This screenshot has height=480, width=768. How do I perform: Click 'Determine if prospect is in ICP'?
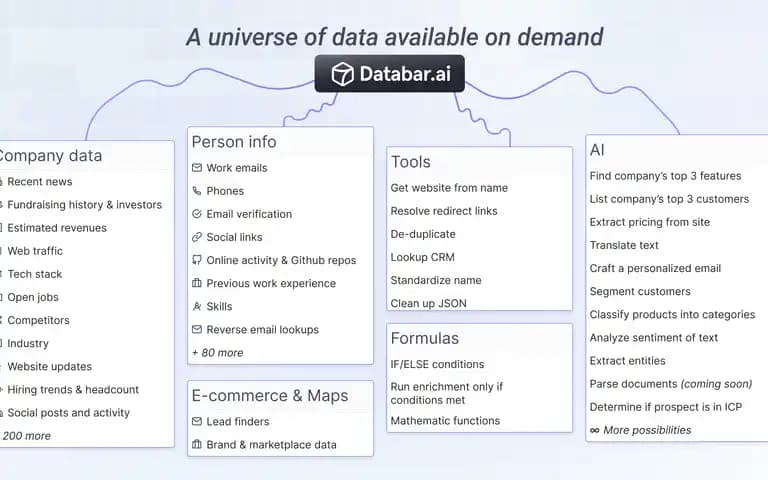pos(665,407)
